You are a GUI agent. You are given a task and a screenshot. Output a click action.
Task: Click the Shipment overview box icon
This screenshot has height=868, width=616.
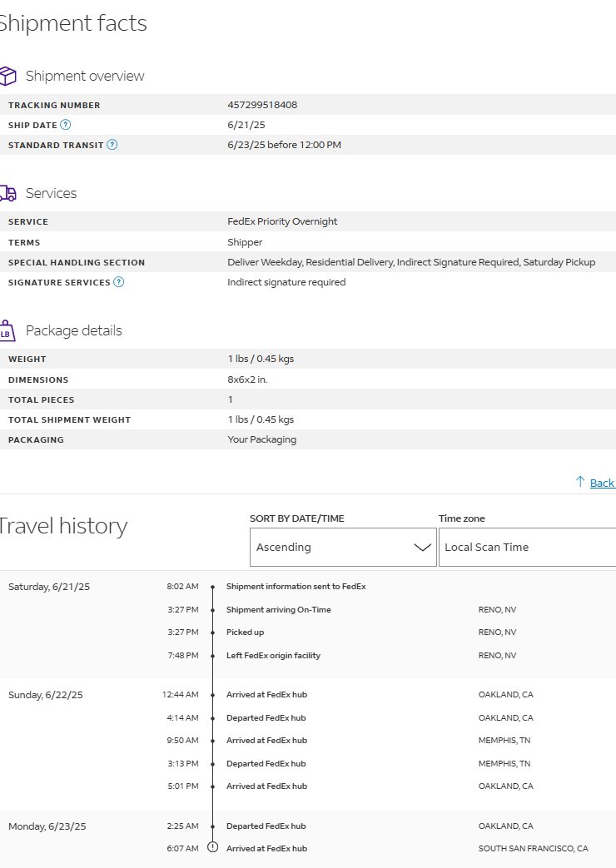click(x=7, y=76)
